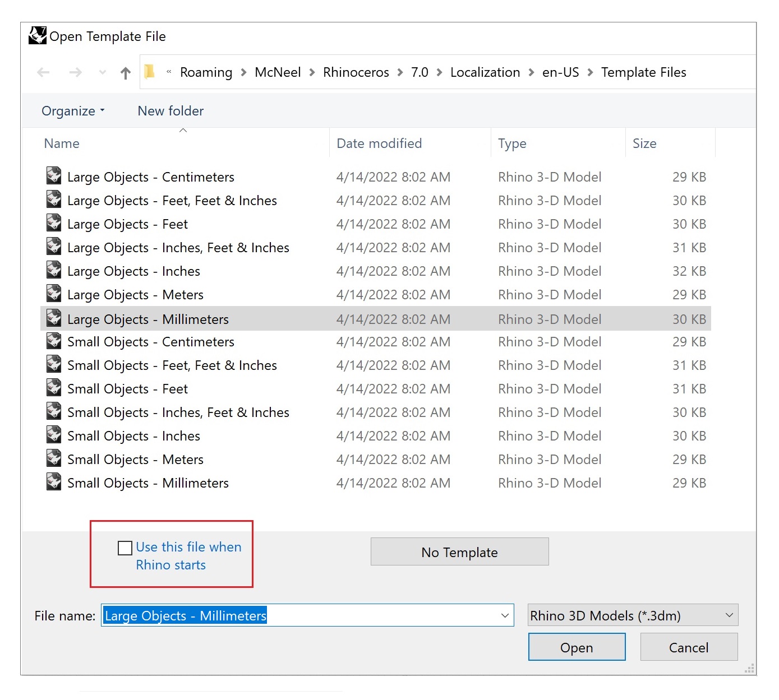Image resolution: width=779 pixels, height=700 pixels.
Task: Open the File name history dropdown
Action: 505,615
